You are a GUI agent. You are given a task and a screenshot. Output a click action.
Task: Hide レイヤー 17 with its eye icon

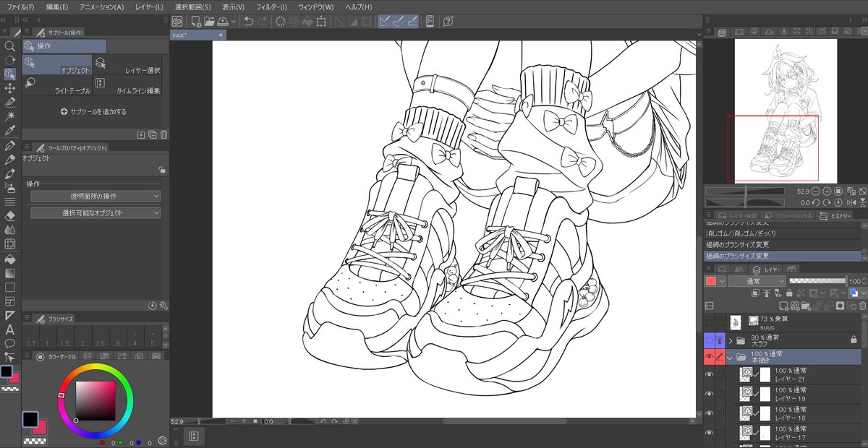point(710,433)
